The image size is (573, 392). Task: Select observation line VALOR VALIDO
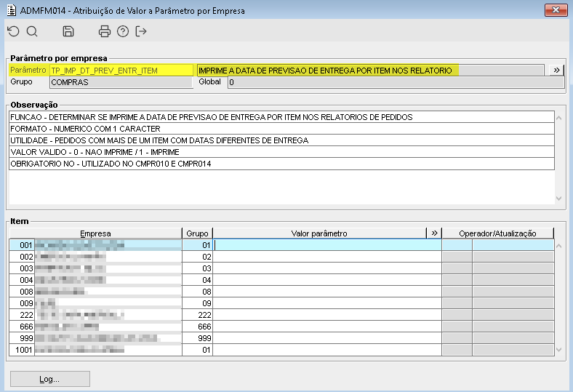tap(281, 152)
